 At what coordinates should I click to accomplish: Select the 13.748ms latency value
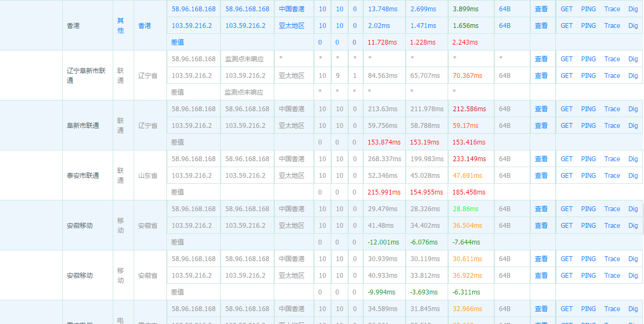pos(383,9)
